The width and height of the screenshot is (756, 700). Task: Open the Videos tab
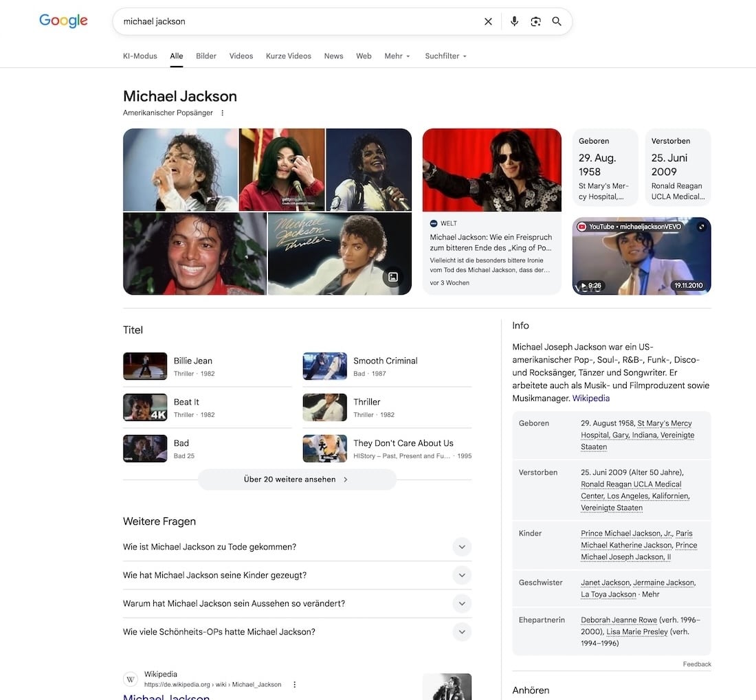[241, 56]
